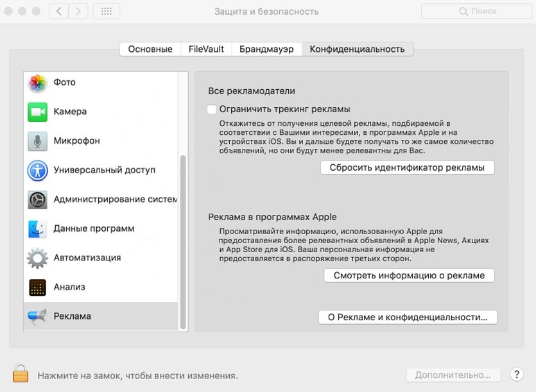Click the sidebar list scrollbar thumb

(183, 242)
